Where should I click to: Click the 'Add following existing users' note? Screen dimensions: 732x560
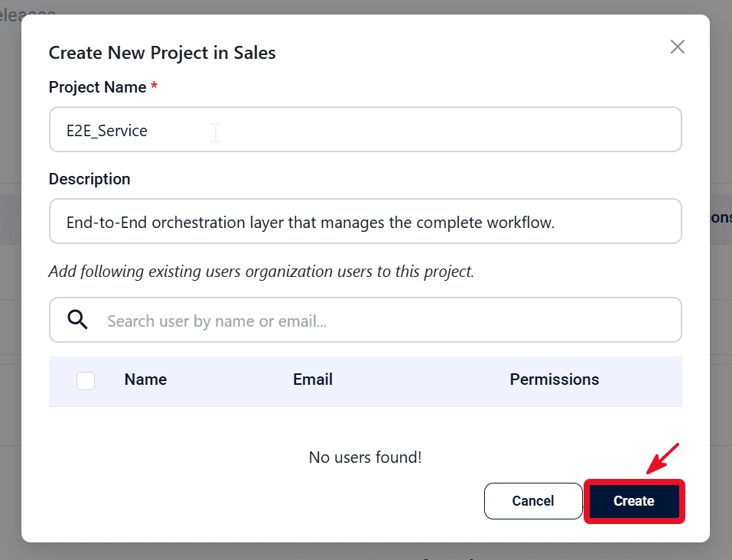click(x=262, y=272)
